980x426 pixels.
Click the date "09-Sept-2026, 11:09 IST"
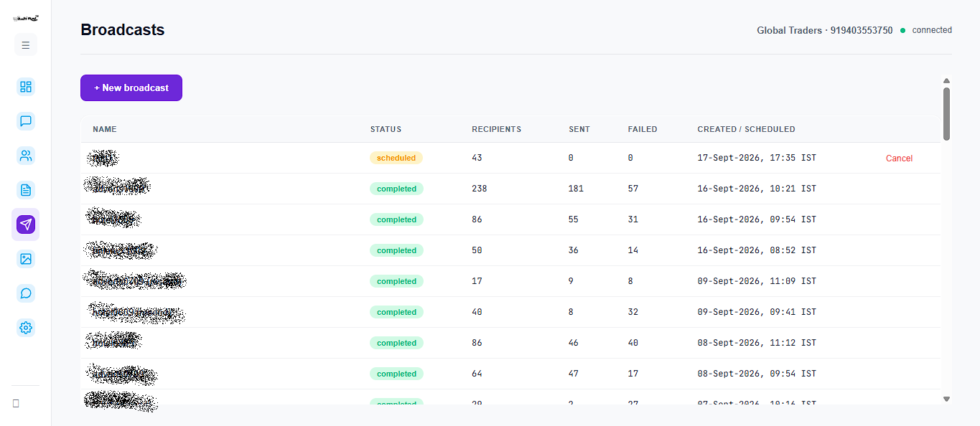757,281
